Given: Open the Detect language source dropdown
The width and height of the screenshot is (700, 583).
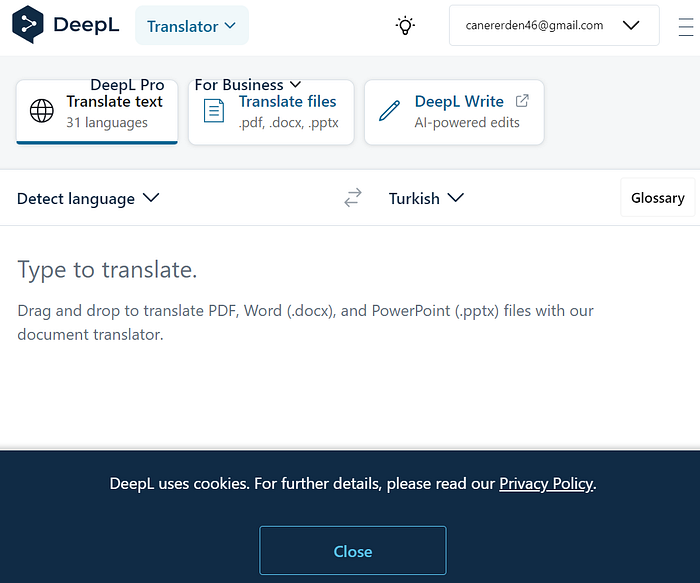Looking at the screenshot, I should (88, 198).
